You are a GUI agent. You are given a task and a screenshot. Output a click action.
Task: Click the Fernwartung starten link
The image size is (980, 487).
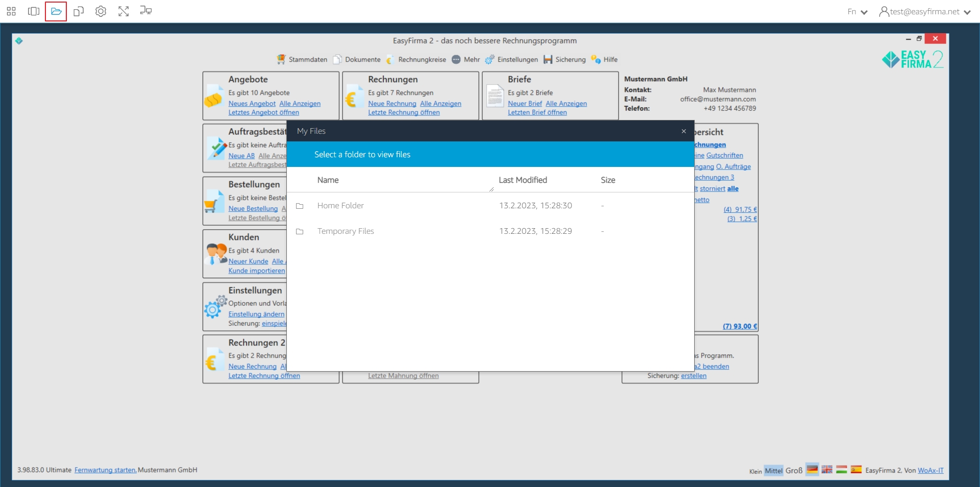[106, 470]
